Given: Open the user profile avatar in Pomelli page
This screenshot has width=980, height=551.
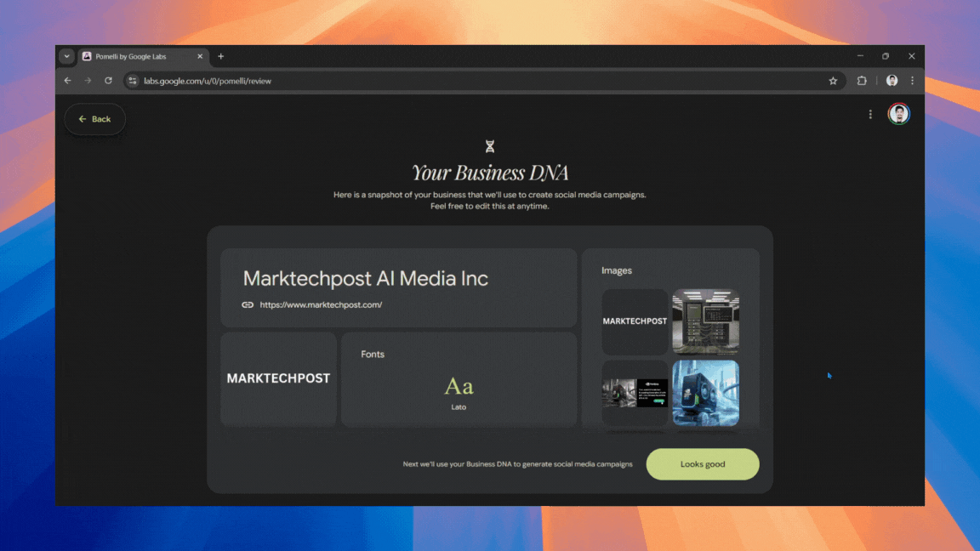Looking at the screenshot, I should click(x=898, y=114).
